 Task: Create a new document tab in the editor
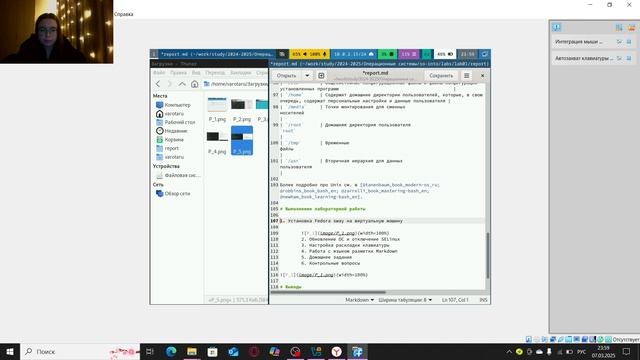click(321, 76)
